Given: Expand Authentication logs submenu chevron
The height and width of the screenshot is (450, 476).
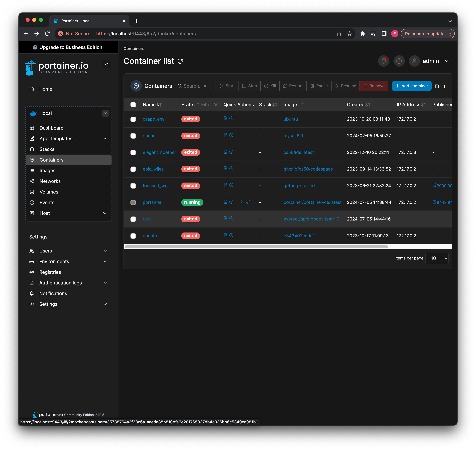Looking at the screenshot, I should [x=105, y=283].
